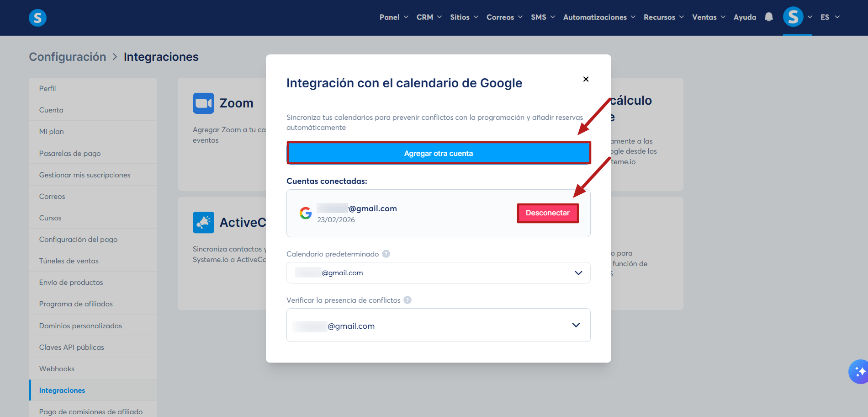Open the ES language selector
Screen dimensions: 868x417
pos(830,17)
